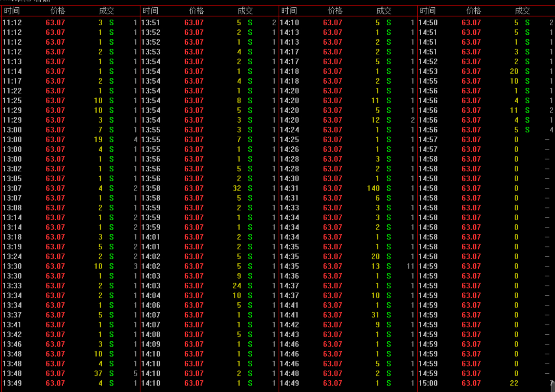Screen dimensions: 555x392
Task: Select the 13:51 trade row
Action: [209, 23]
